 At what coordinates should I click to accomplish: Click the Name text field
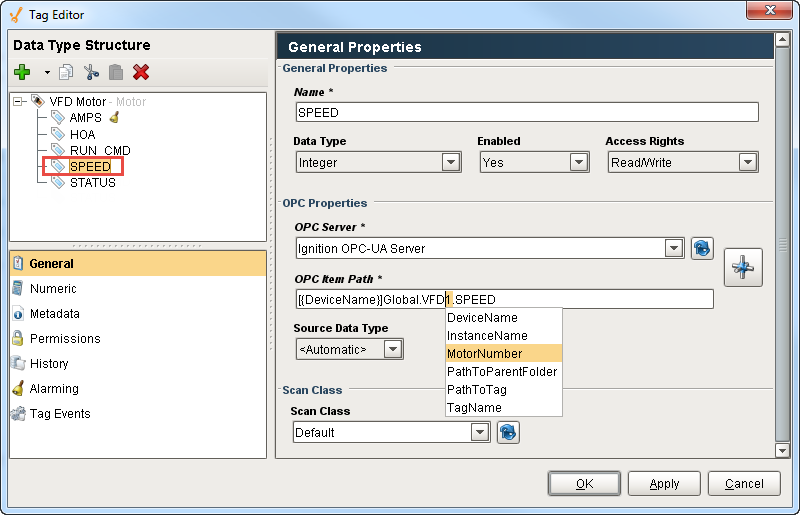(x=526, y=113)
